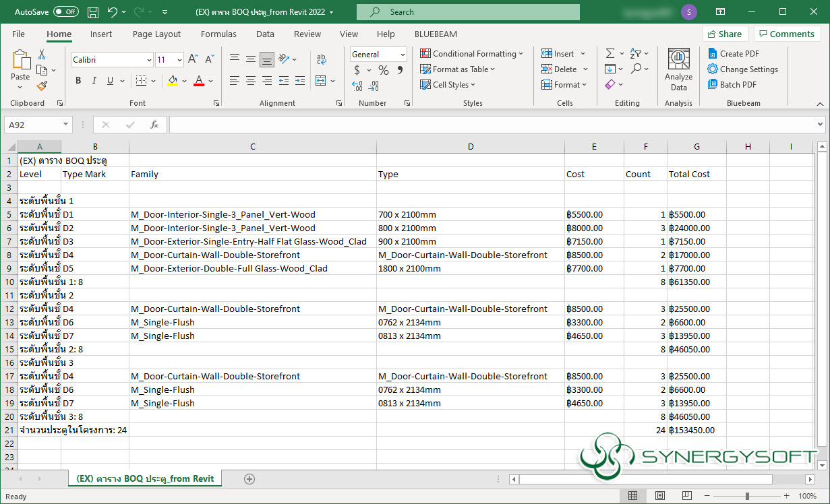Click the Share button
The width and height of the screenshot is (830, 504).
click(725, 33)
